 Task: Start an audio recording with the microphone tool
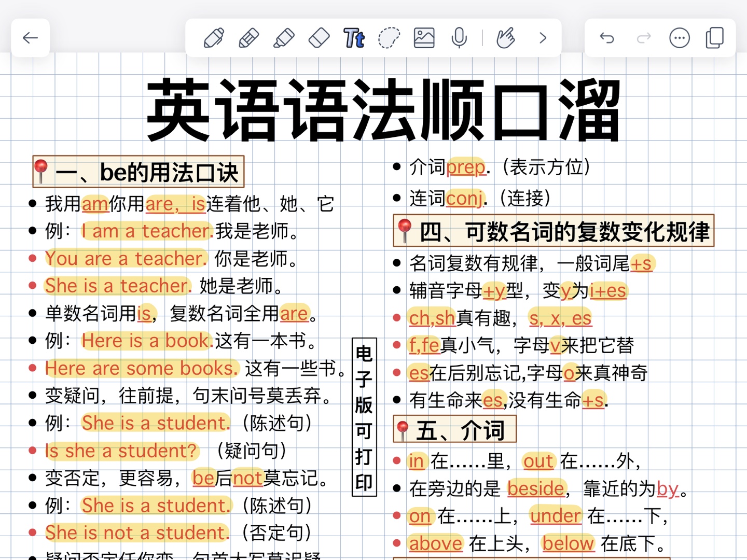(x=459, y=37)
